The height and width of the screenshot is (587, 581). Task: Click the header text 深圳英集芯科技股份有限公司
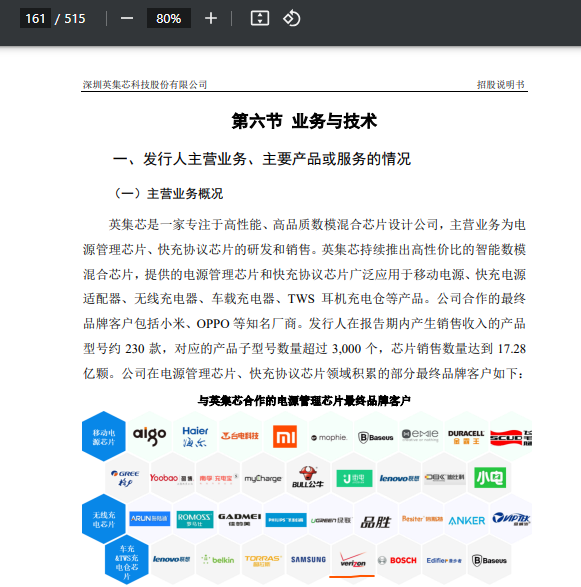[x=145, y=85]
